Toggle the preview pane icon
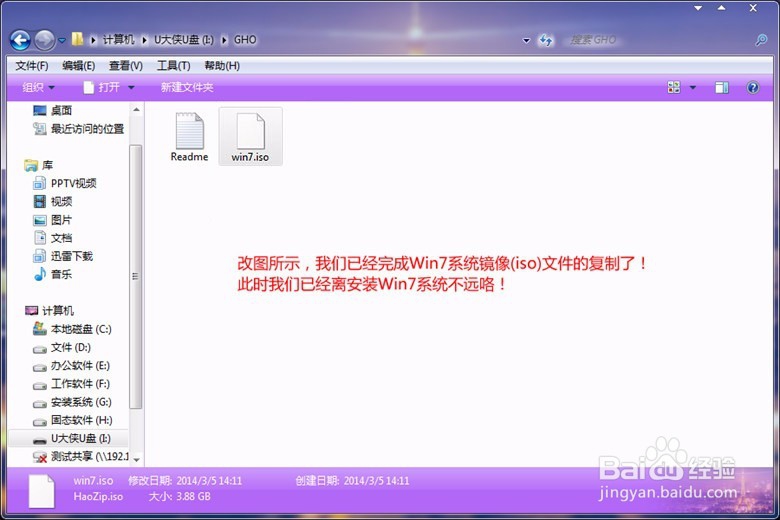Image resolution: width=780 pixels, height=520 pixels. [722, 88]
